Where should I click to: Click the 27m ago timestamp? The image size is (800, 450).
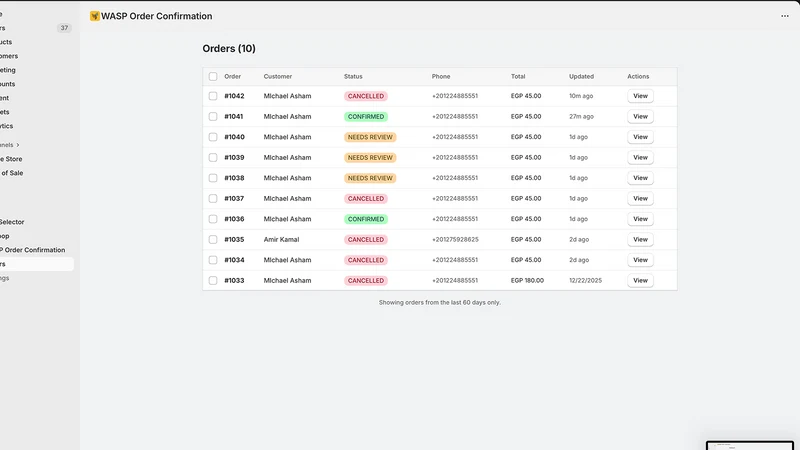click(581, 116)
